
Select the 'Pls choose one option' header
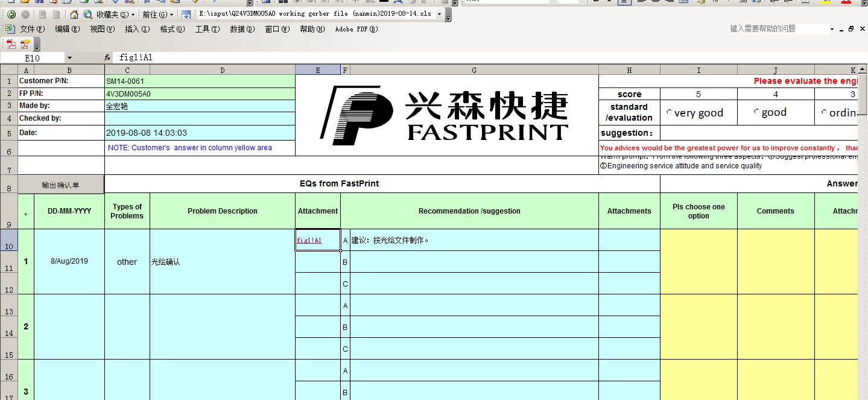pyautogui.click(x=699, y=211)
